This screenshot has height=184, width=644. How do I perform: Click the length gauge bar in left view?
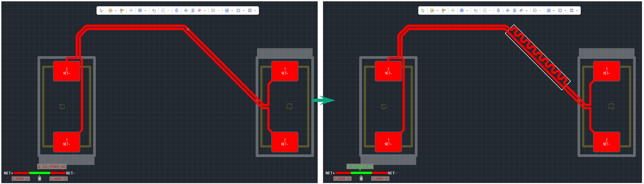pos(39,173)
